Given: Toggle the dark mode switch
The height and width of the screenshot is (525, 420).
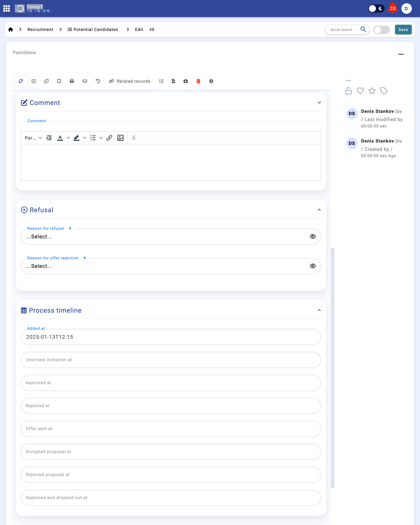Looking at the screenshot, I should pos(376,9).
